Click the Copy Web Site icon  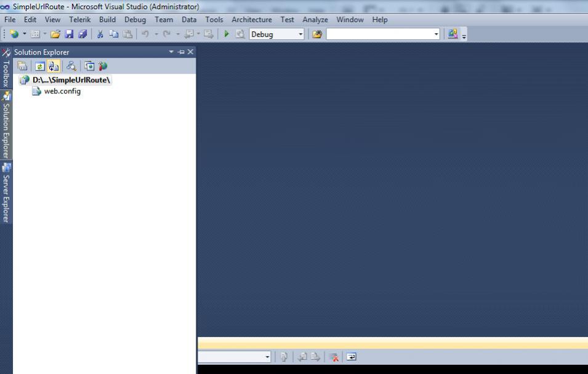89,66
